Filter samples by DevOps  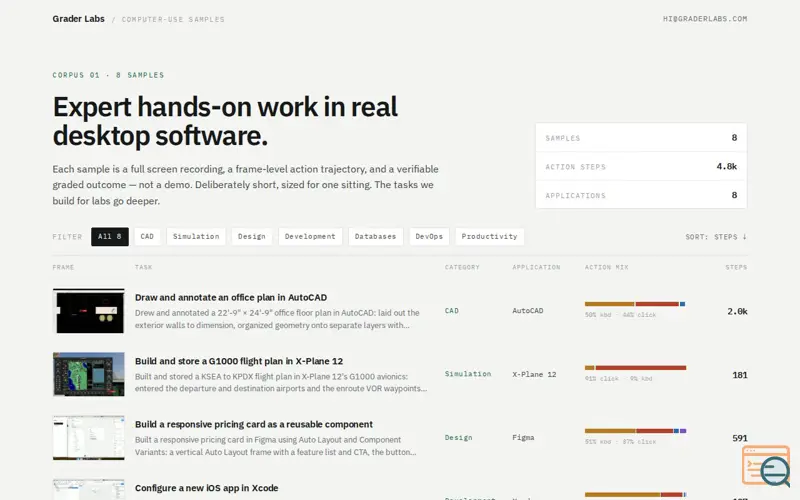[x=429, y=237]
